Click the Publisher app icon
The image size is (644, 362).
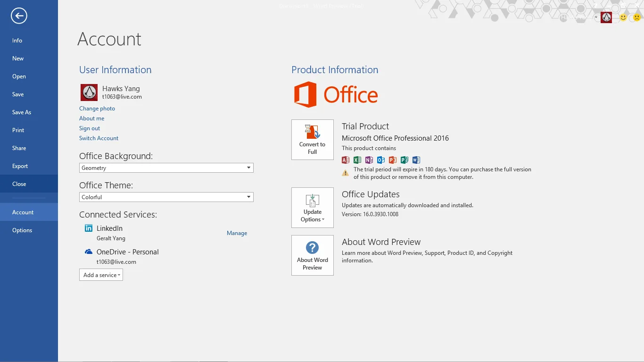click(405, 160)
